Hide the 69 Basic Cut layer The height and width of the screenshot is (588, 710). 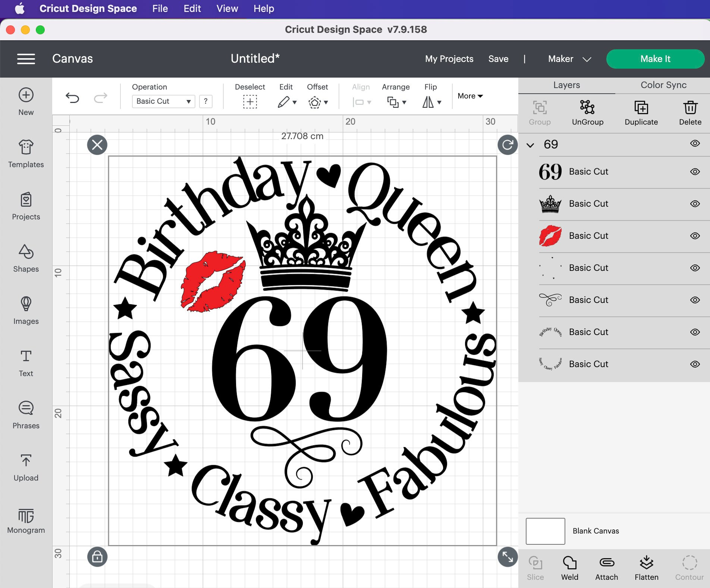(695, 172)
